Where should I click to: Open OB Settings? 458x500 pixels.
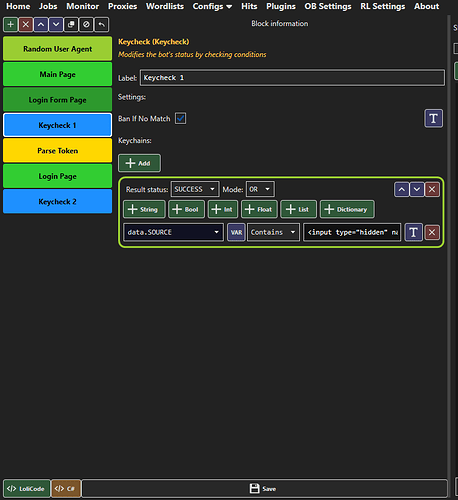[328, 6]
